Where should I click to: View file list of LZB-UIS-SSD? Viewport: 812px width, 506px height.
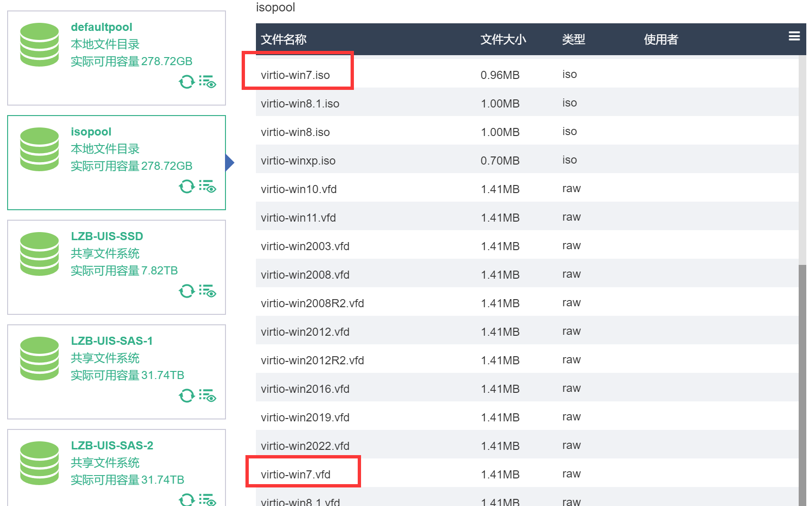(x=208, y=291)
